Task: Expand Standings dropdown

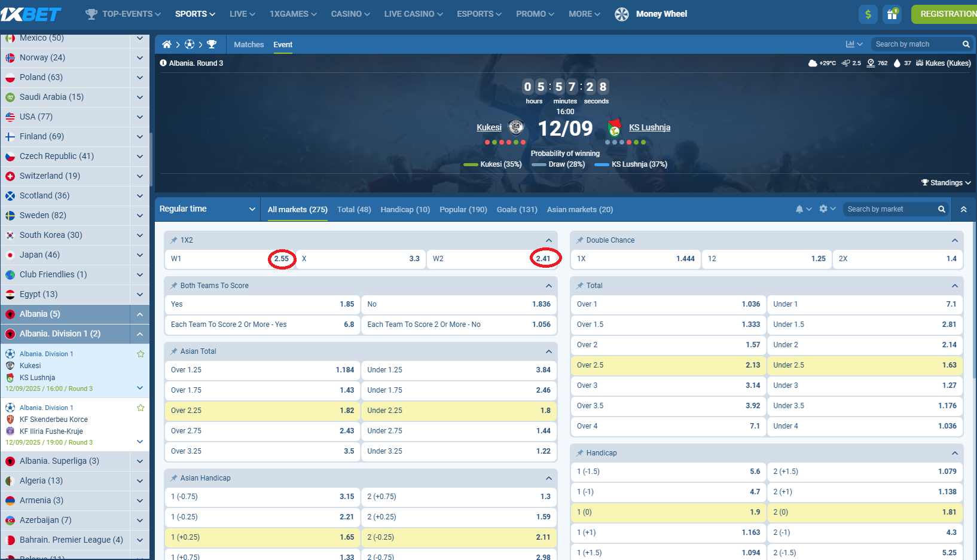Action: coord(946,183)
